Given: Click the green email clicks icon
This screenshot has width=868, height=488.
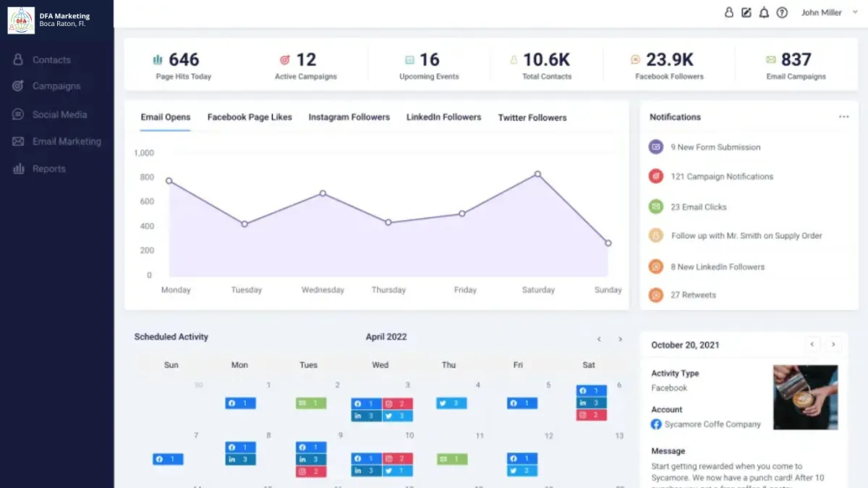Looking at the screenshot, I should click(655, 207).
